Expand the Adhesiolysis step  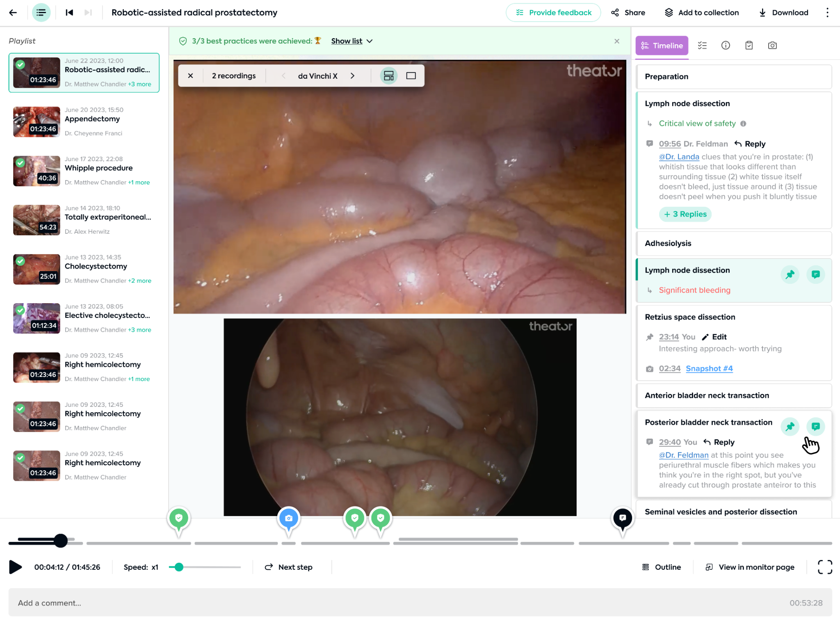733,244
